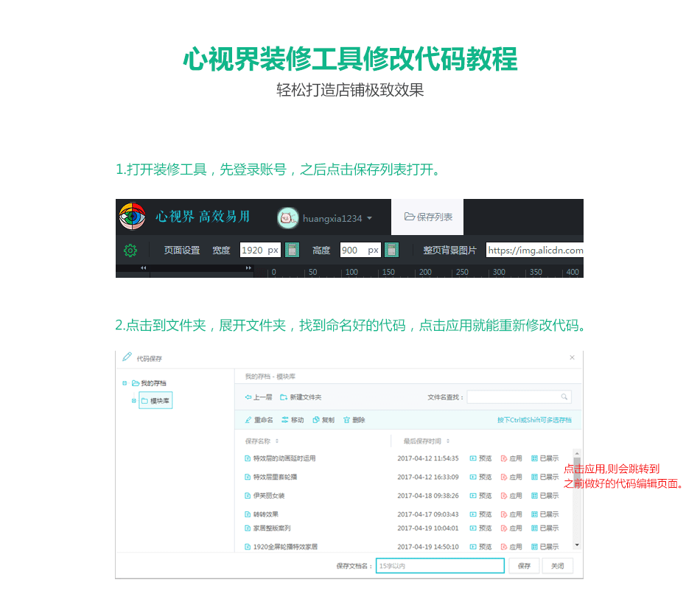
Task: Click the right double-arrow expand icon
Action: [248, 267]
